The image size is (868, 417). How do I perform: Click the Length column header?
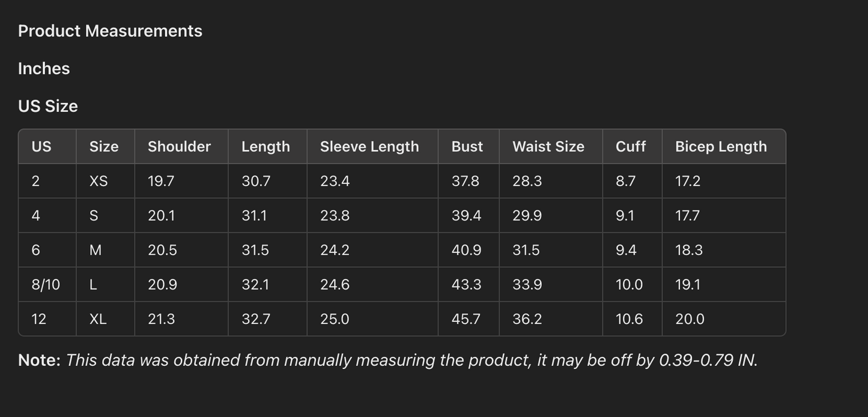tap(266, 147)
